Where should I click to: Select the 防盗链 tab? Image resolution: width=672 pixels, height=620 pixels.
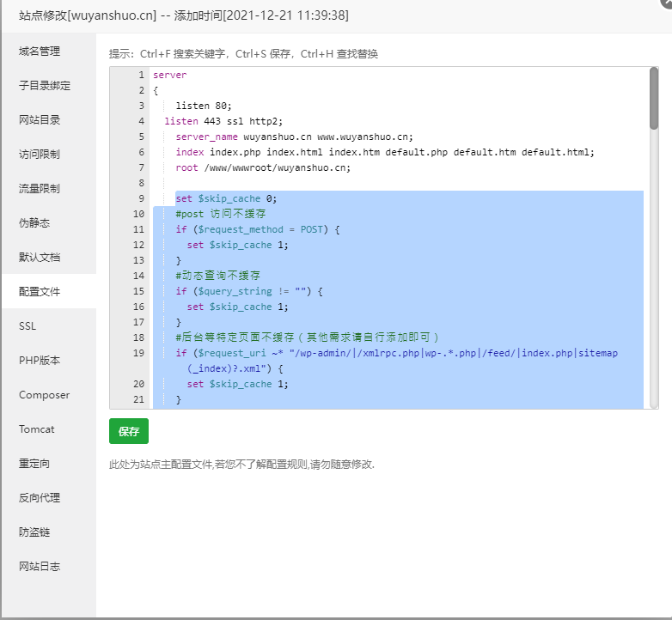tap(49, 532)
